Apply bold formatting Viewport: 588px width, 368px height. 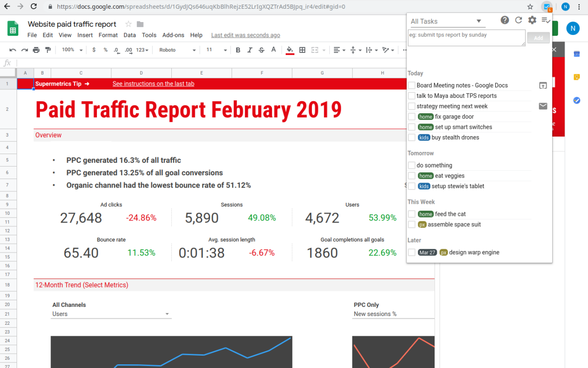click(238, 50)
